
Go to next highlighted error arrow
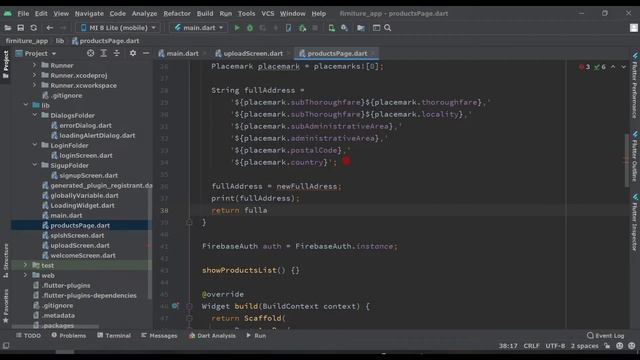pyautogui.click(x=623, y=67)
